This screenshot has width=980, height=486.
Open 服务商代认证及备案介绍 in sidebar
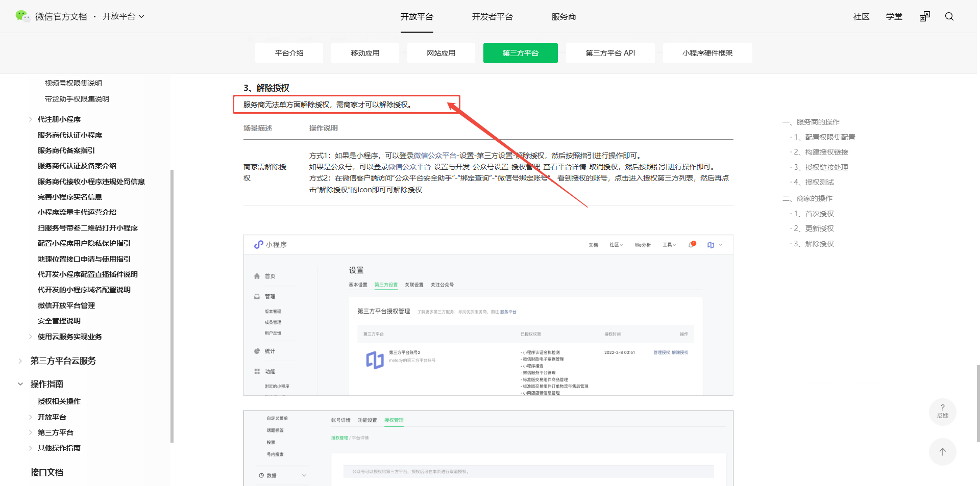[77, 166]
